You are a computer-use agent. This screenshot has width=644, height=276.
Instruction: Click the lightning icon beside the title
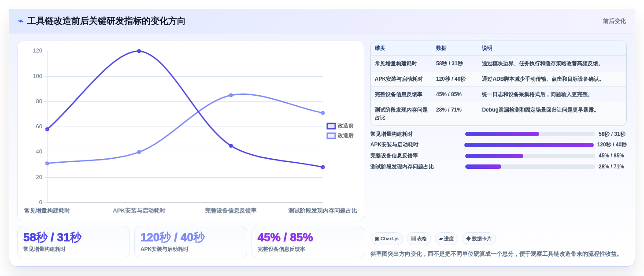click(x=21, y=21)
